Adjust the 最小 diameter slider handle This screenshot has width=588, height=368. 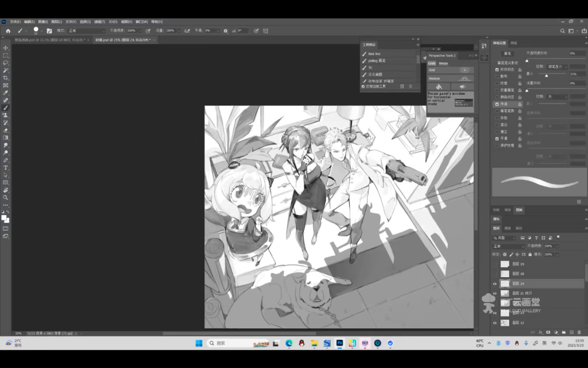tap(546, 76)
